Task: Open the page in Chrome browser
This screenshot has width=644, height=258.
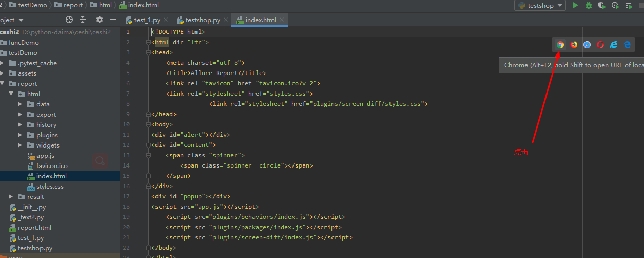Action: tap(560, 45)
